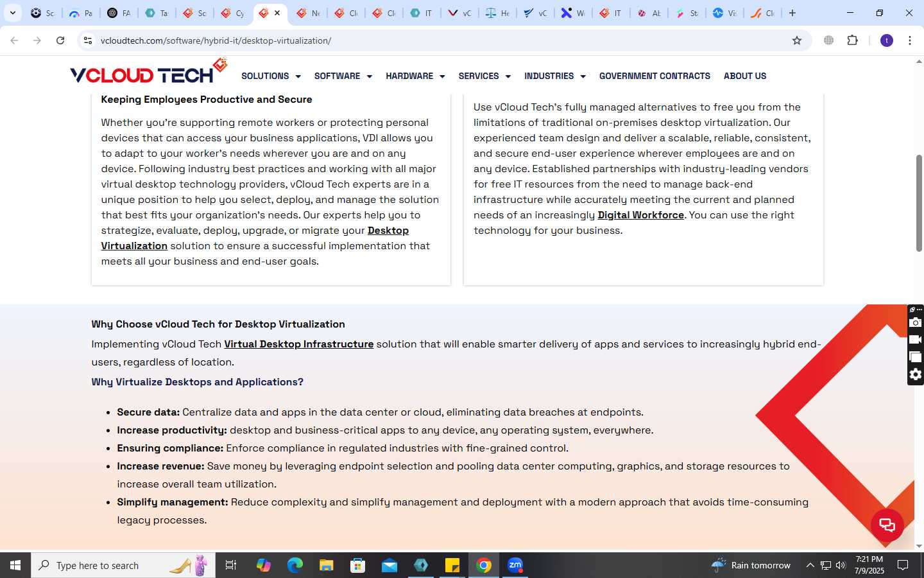Reload the current page
Image resolution: width=924 pixels, height=578 pixels.
coord(60,40)
